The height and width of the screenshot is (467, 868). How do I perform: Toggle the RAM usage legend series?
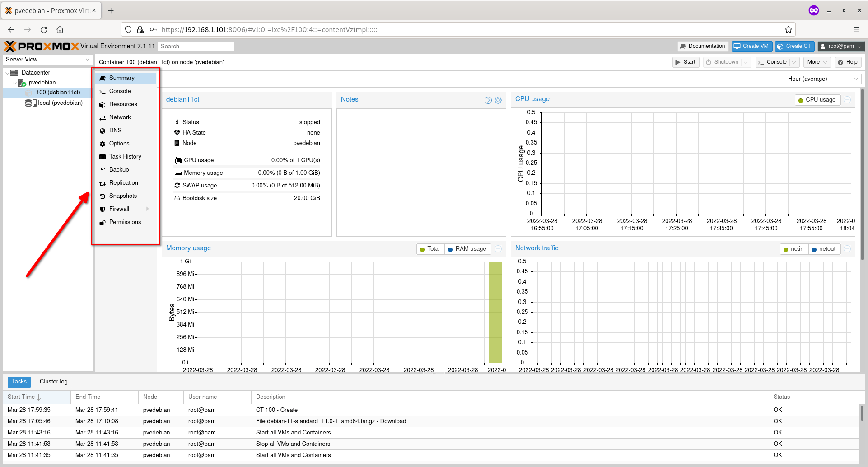point(467,249)
